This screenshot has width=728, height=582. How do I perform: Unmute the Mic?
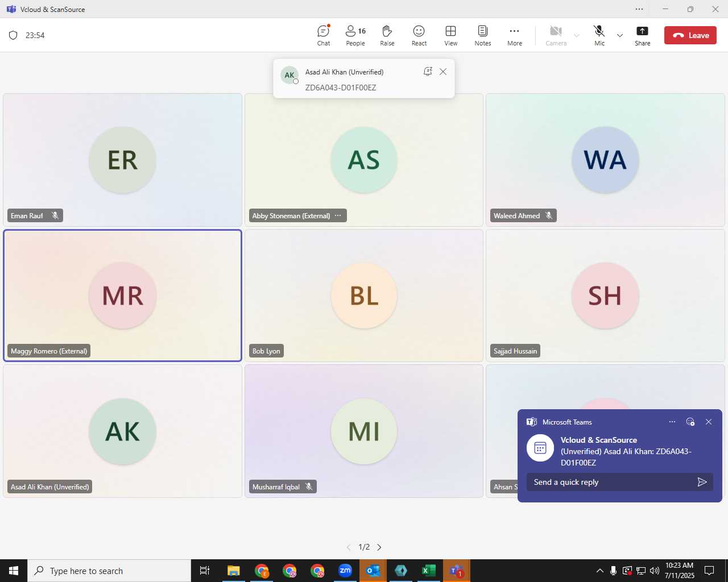click(599, 35)
